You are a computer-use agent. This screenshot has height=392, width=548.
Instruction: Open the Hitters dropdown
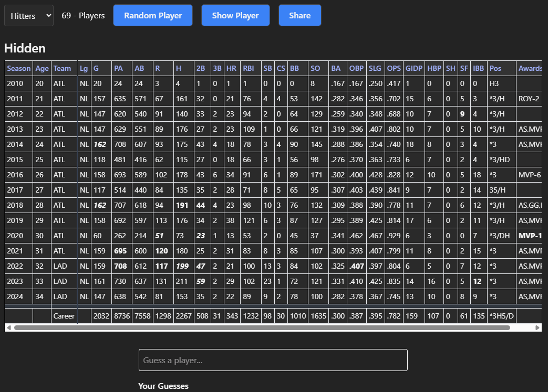tap(28, 15)
